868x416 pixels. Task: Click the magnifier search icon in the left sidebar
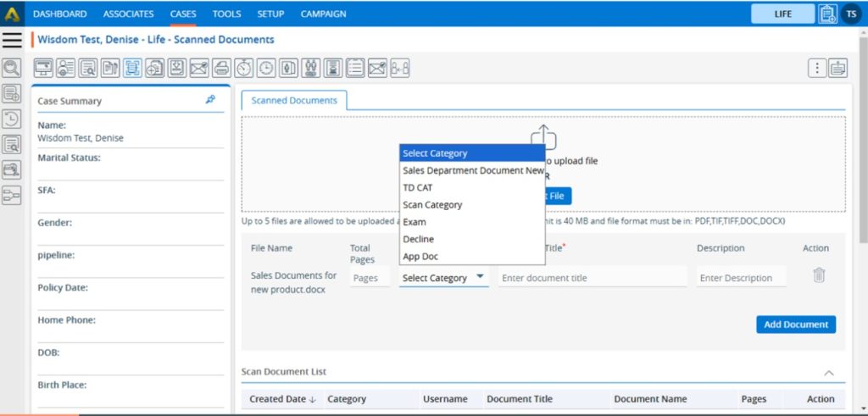pyautogui.click(x=12, y=69)
